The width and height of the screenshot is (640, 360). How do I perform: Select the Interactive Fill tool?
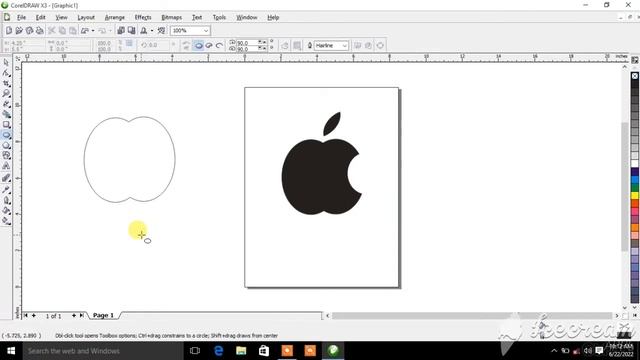click(x=6, y=221)
